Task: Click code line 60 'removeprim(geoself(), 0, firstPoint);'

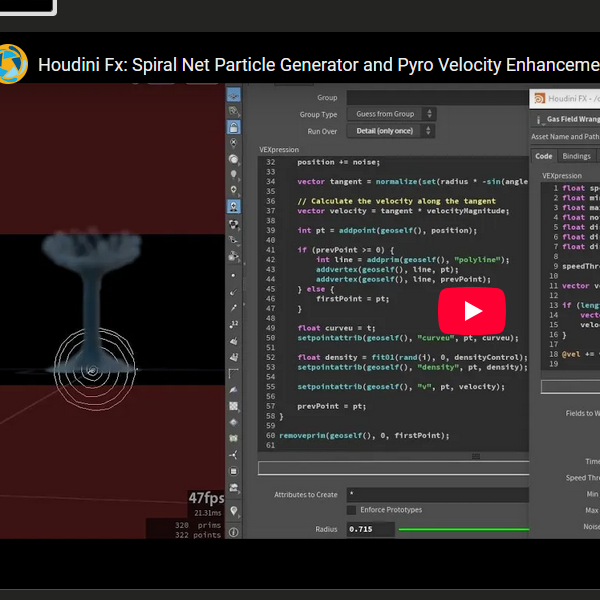Action: (364, 435)
